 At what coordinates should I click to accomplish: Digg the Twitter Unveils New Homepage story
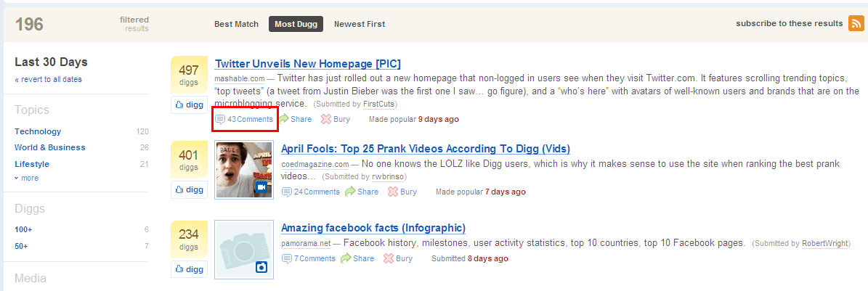(x=189, y=104)
